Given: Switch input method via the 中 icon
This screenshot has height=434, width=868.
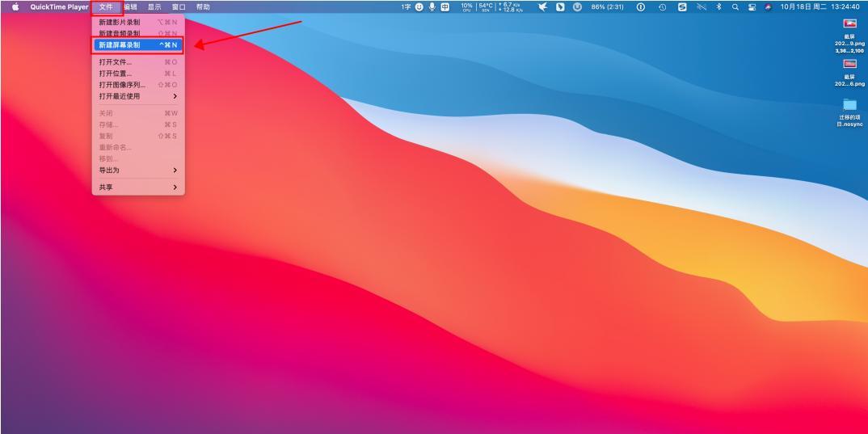Looking at the screenshot, I should pyautogui.click(x=445, y=7).
